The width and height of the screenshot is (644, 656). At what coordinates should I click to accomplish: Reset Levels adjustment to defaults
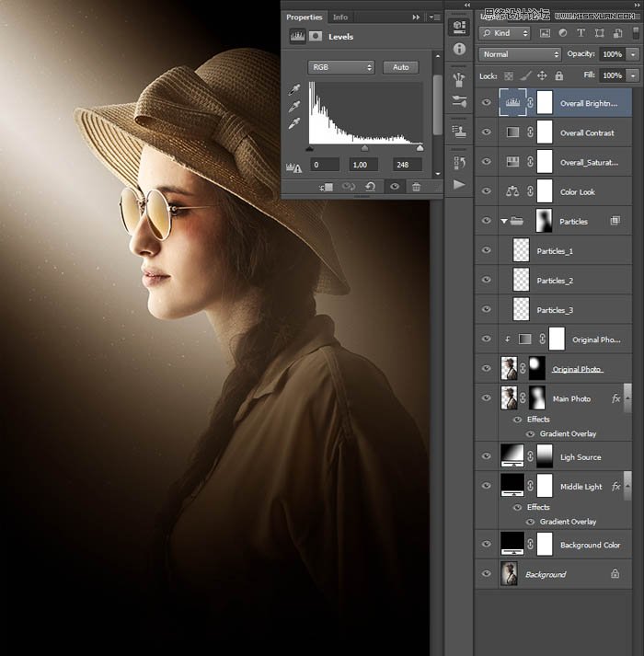[x=371, y=187]
